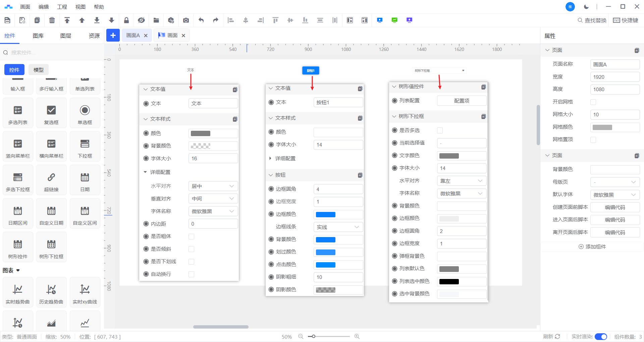
Task: Open the 母版页 dropdown
Action: [615, 182]
